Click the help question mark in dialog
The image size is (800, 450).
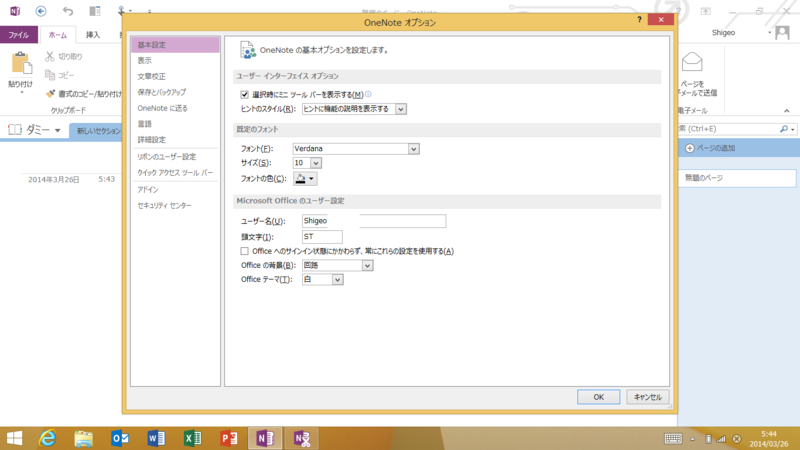point(639,19)
